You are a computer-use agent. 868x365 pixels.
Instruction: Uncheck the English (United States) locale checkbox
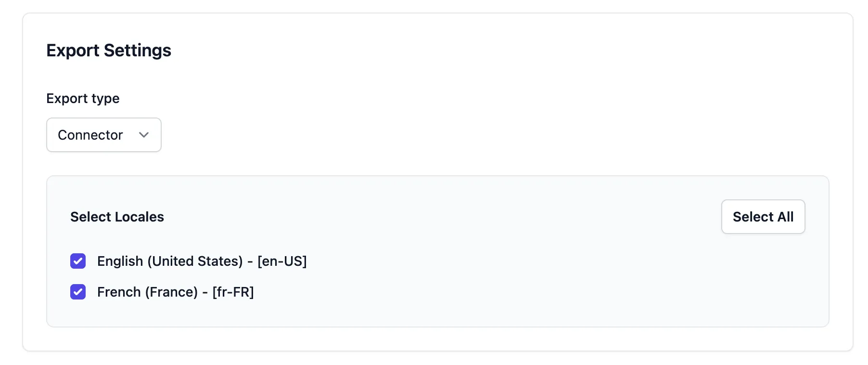coord(78,261)
